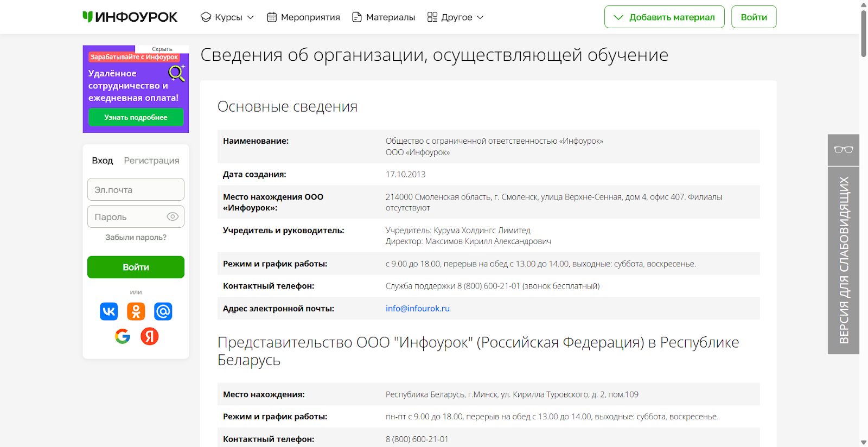Screen dimensions: 868x447
Task: Sign in with Google icon
Action: (x=123, y=336)
